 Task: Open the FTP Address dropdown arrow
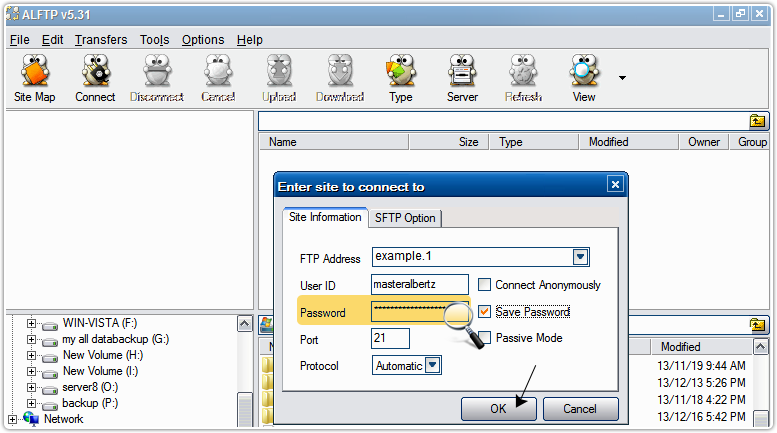tap(580, 257)
